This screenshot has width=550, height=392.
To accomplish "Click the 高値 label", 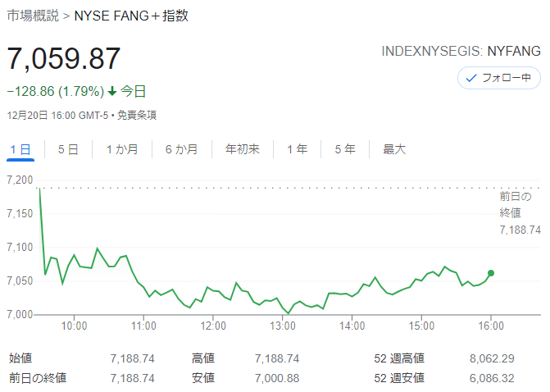I will [203, 358].
